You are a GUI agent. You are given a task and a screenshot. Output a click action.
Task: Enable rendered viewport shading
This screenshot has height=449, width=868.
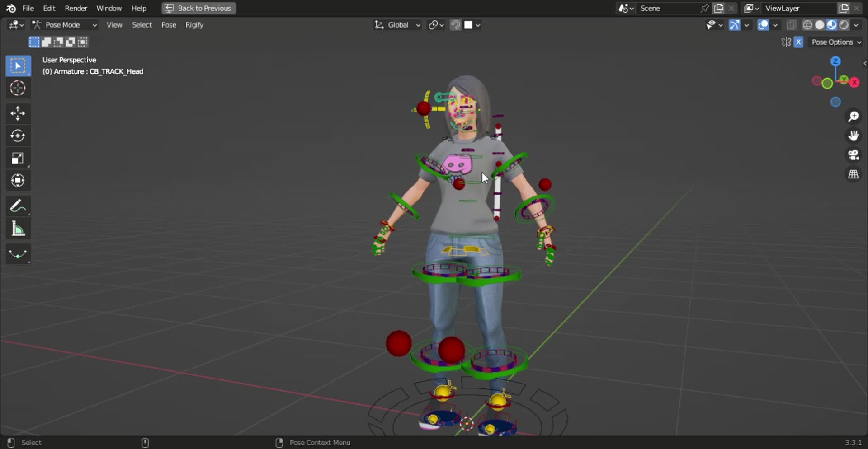(x=844, y=25)
